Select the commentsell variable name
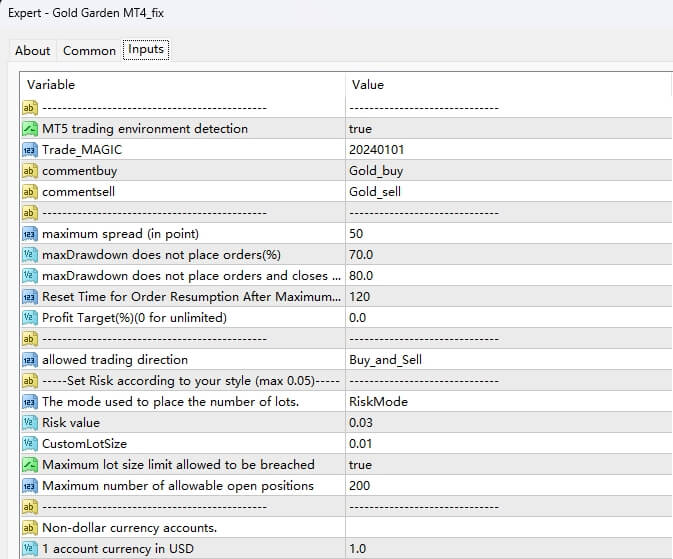The height and width of the screenshot is (559, 673). 78,191
